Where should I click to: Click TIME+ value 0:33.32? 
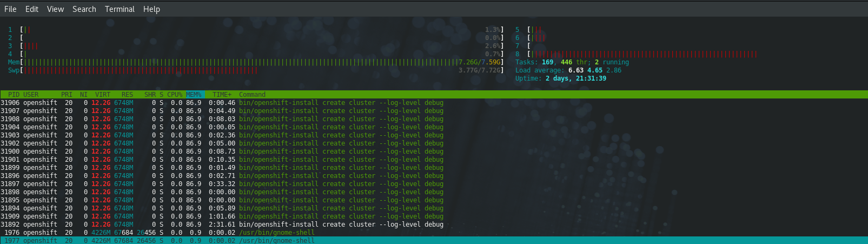point(222,184)
